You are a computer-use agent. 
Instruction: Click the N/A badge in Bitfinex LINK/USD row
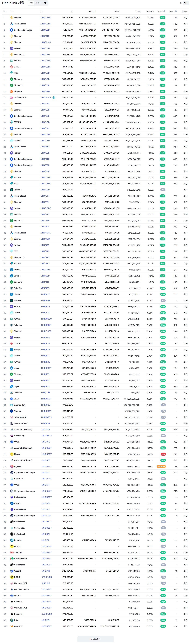163,190
